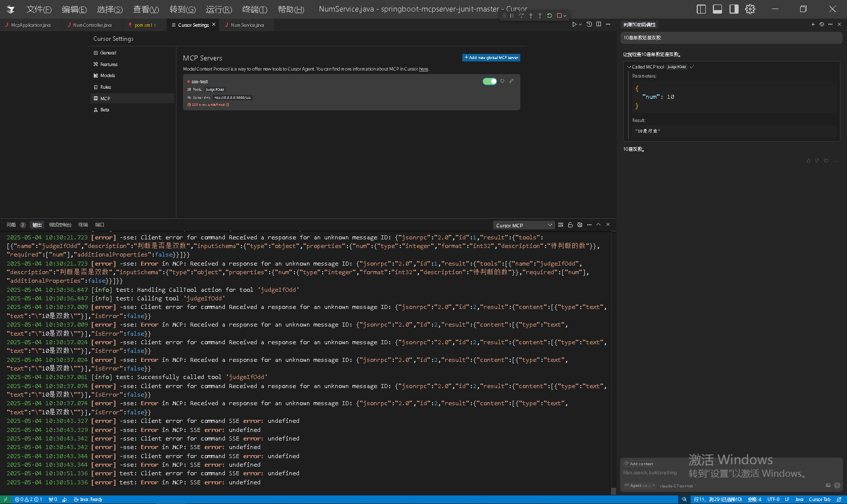The width and height of the screenshot is (847, 504).
Task: Open the Cursor MCP output channel dropdown
Action: (x=524, y=225)
